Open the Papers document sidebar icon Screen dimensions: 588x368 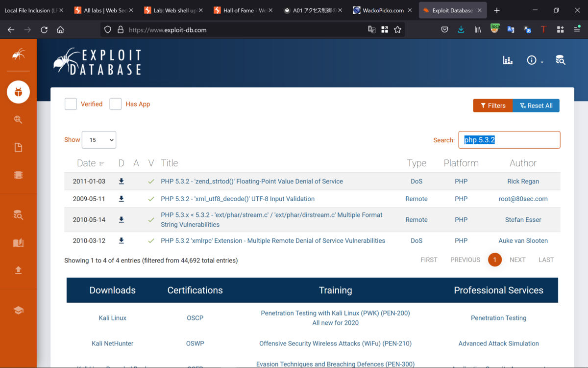(18, 148)
